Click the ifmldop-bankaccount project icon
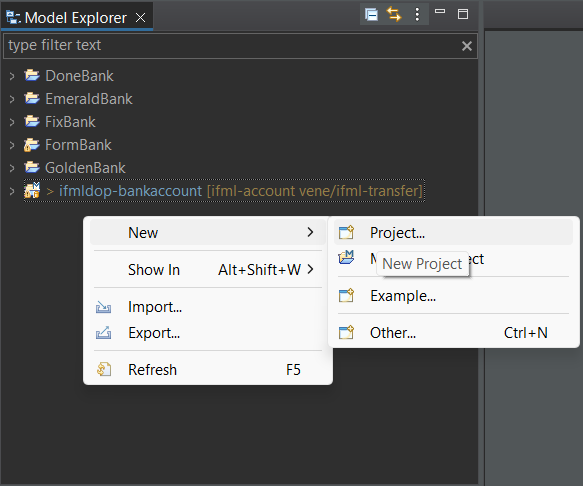 click(x=32, y=190)
